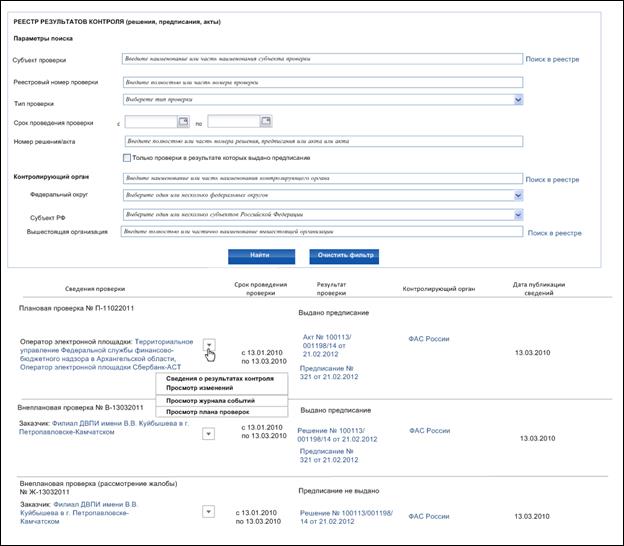Screen dimensions: 624x546
Task: Open Решение № 100113/001198/14 link in second row
Action: 337,435
